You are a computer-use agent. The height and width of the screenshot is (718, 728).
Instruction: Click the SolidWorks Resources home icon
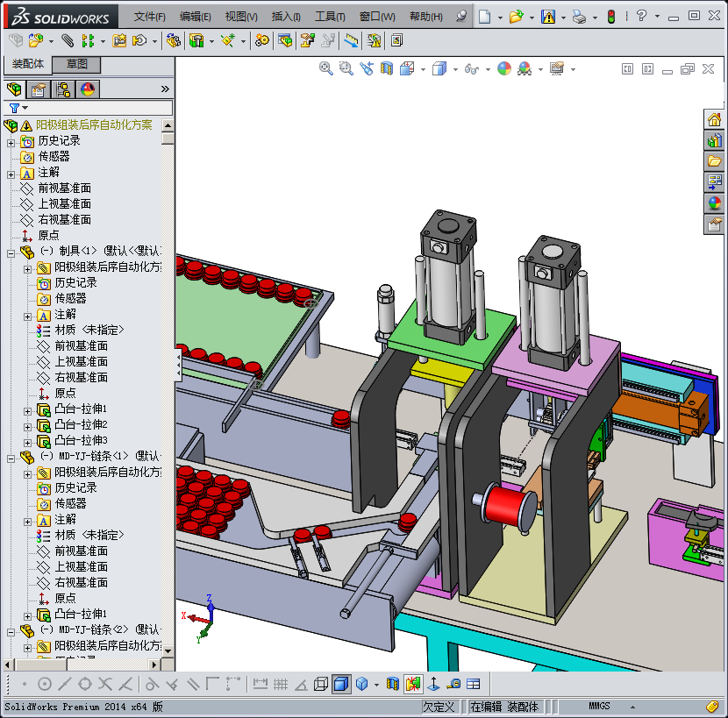coord(715,119)
